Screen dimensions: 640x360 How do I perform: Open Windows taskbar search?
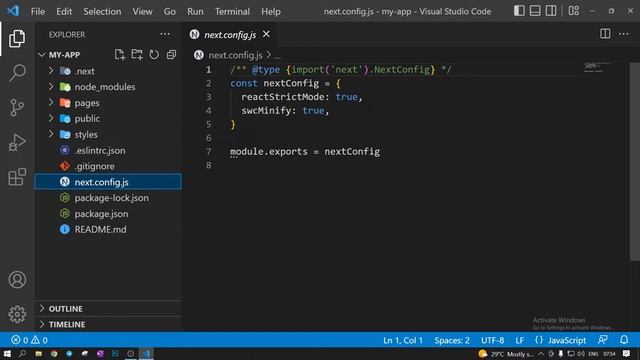pos(22,354)
